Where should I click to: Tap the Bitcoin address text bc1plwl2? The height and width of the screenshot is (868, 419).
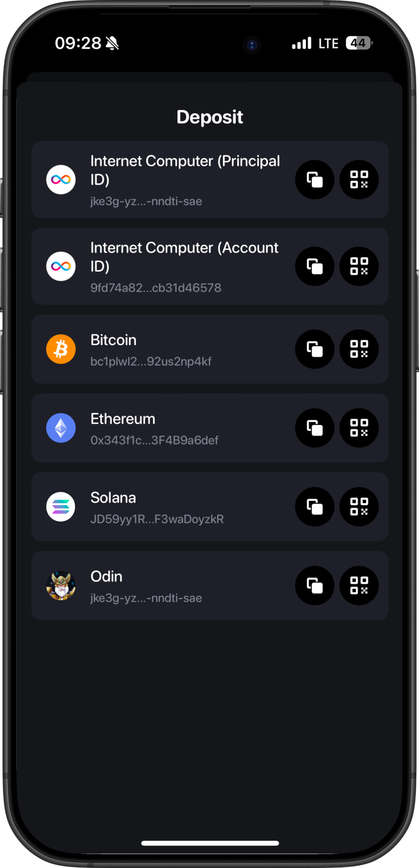pos(150,361)
